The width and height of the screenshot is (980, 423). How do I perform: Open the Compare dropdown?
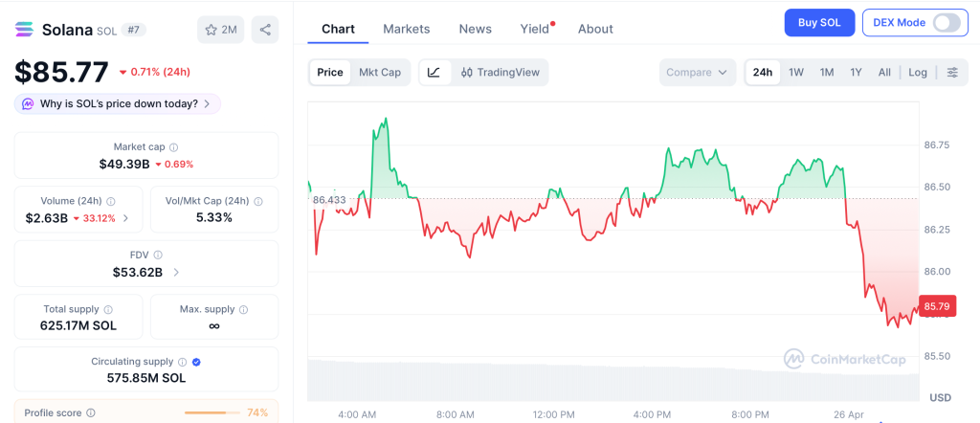[x=697, y=72]
